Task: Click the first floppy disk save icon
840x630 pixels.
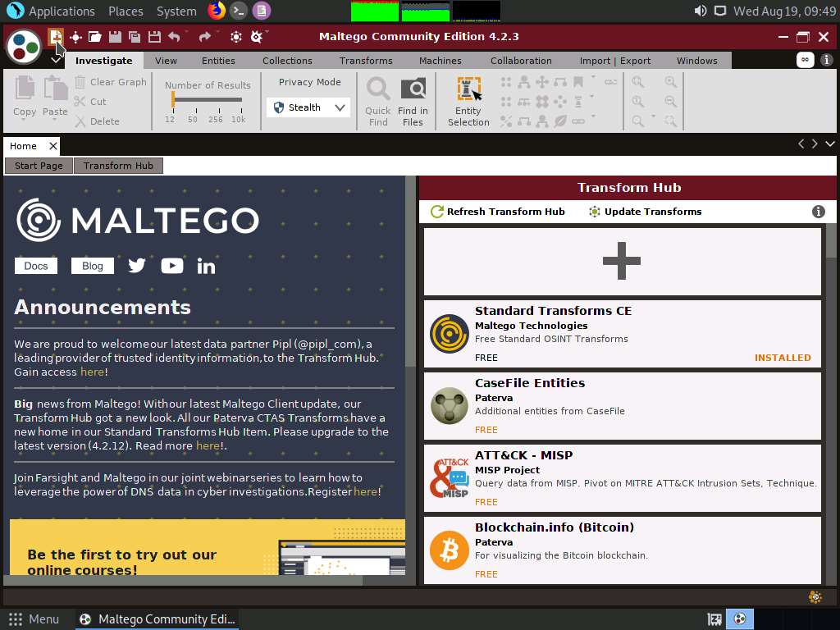Action: (x=115, y=37)
